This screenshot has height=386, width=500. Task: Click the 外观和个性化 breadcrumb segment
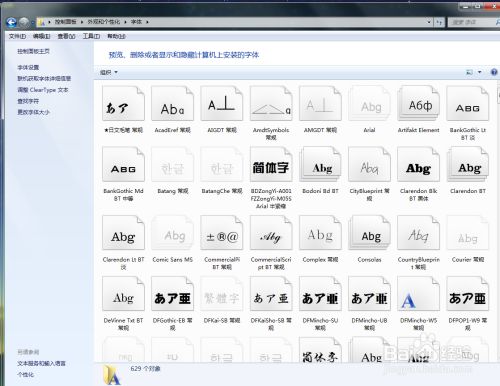(x=103, y=22)
